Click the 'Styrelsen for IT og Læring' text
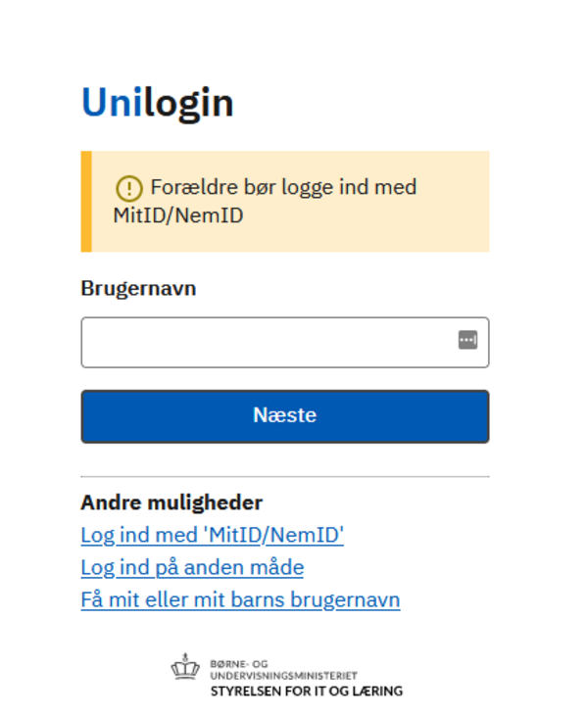The image size is (588, 716). [306, 691]
